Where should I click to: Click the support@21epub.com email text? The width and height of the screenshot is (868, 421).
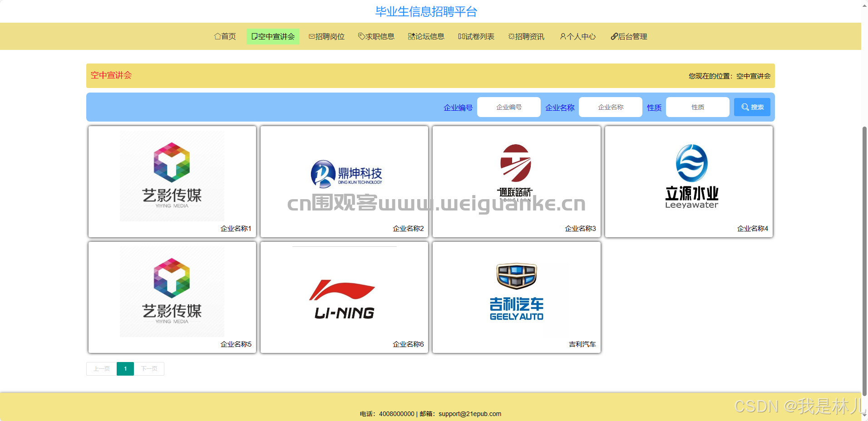pyautogui.click(x=470, y=414)
